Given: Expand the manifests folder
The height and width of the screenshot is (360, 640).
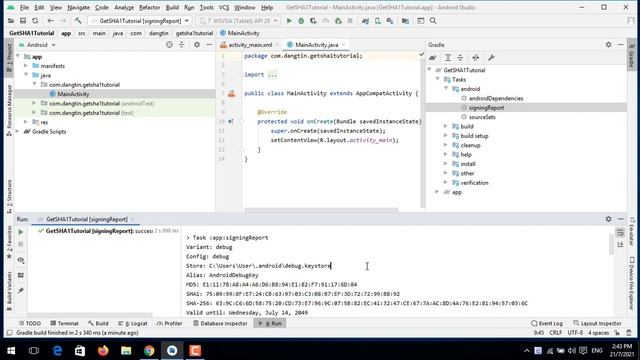Looking at the screenshot, I should tap(26, 66).
